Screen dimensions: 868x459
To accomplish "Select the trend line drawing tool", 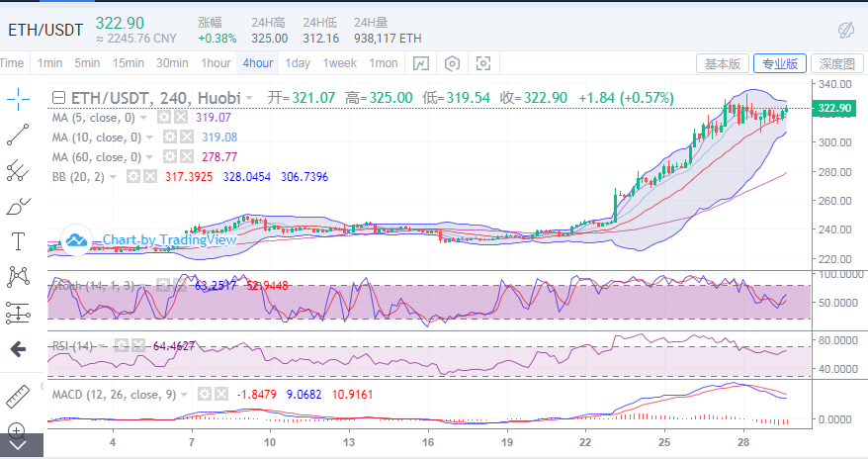I will click(18, 135).
